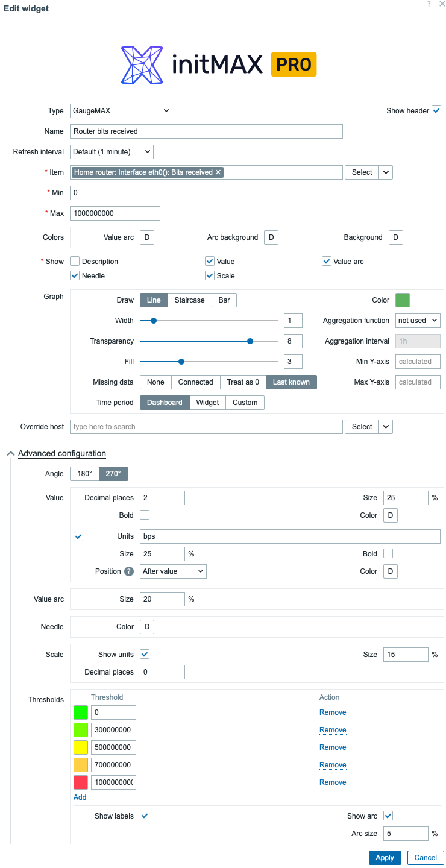The height and width of the screenshot is (868, 446).
Task: Open the widget Type dropdown
Action: pos(121,110)
